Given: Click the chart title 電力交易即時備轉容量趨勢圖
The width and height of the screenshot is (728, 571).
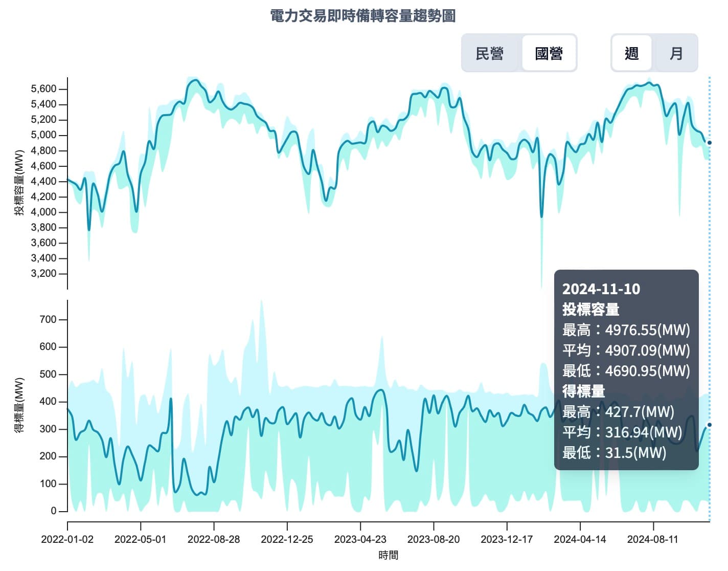Looking at the screenshot, I should coord(363,16).
